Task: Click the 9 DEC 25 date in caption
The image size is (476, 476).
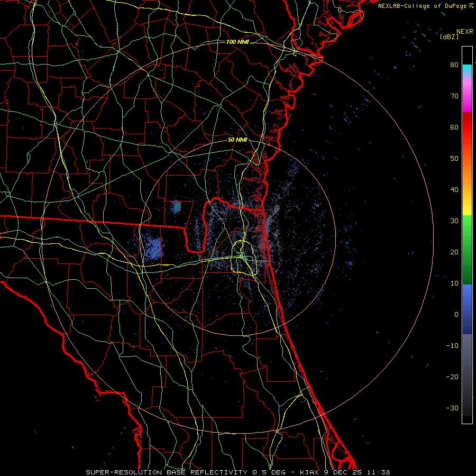Action: [x=344, y=472]
